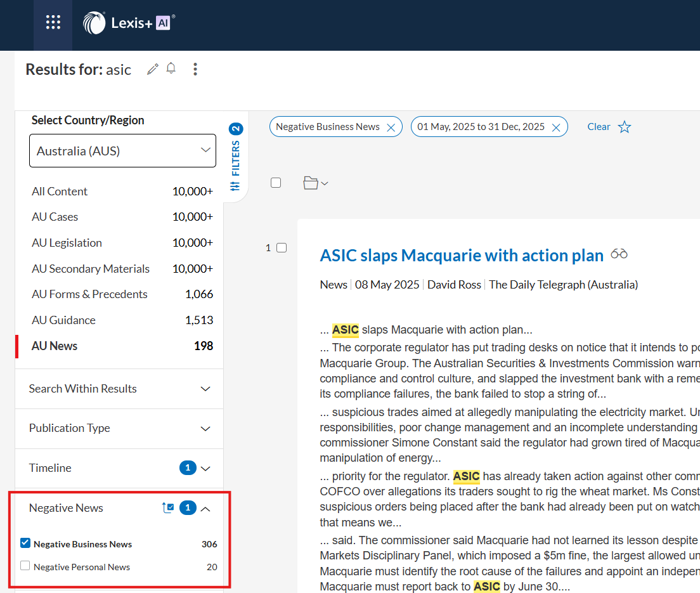
Task: Edit the search query with pencil icon
Action: pyautogui.click(x=153, y=69)
